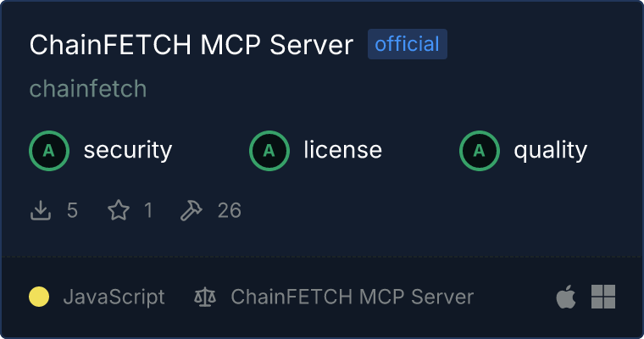The width and height of the screenshot is (644, 339).
Task: Click the official tag badge
Action: click(408, 44)
